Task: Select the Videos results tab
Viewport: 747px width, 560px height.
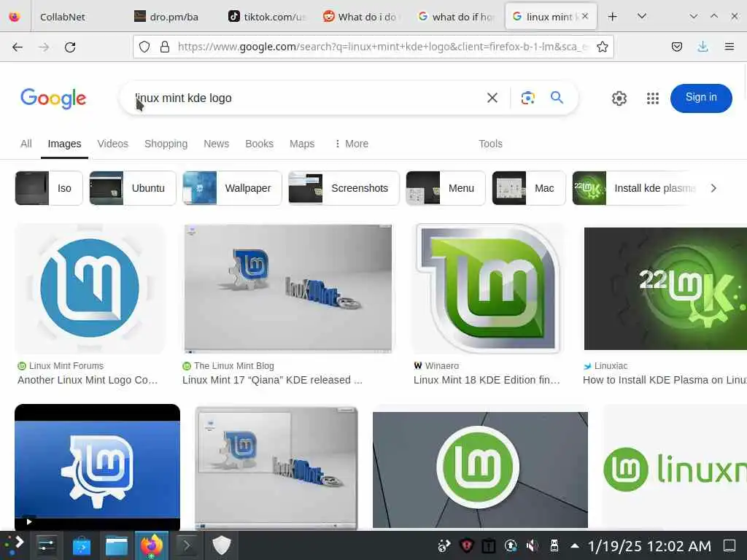Action: point(113,144)
